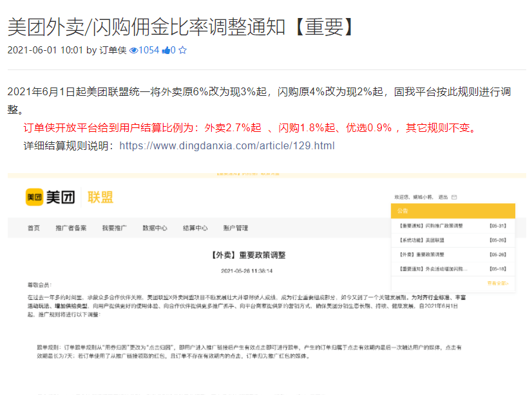Screen dimensions: 532x395
Task: Click heading 【外卖】重要政策调整 in embedded page
Action: 248,255
